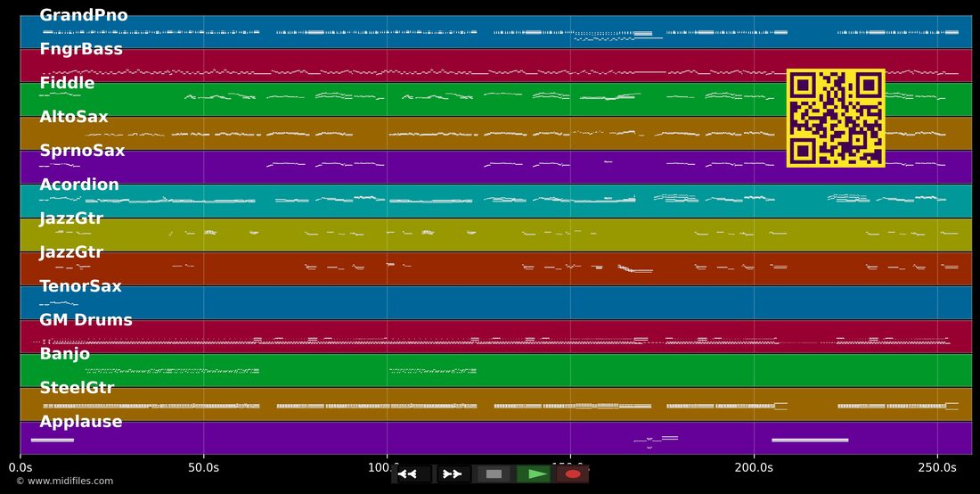Click the 50.0s time axis label

(x=204, y=467)
